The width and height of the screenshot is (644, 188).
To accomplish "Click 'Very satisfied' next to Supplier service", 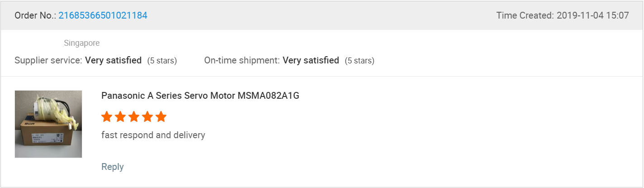I will [x=114, y=60].
